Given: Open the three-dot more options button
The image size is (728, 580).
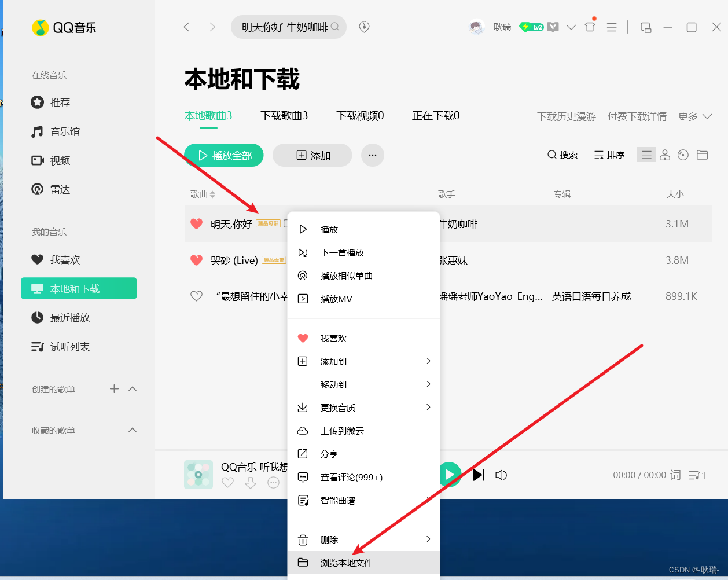Looking at the screenshot, I should pyautogui.click(x=373, y=155).
